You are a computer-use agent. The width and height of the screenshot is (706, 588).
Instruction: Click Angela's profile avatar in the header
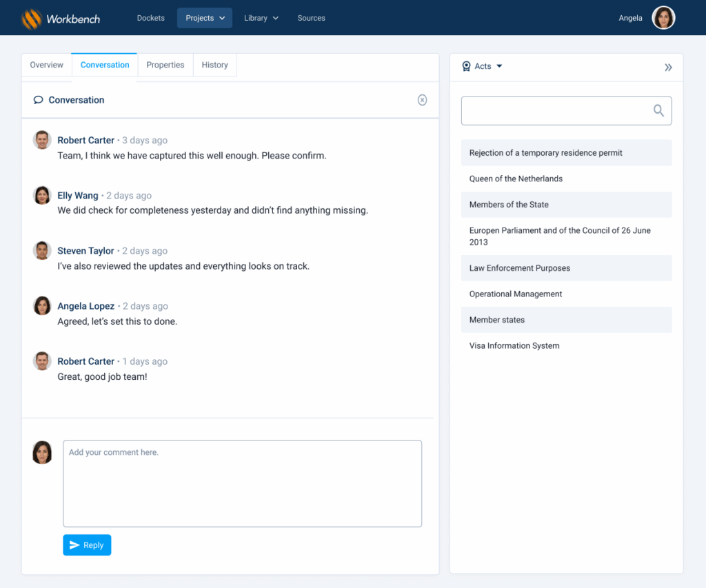pyautogui.click(x=663, y=18)
